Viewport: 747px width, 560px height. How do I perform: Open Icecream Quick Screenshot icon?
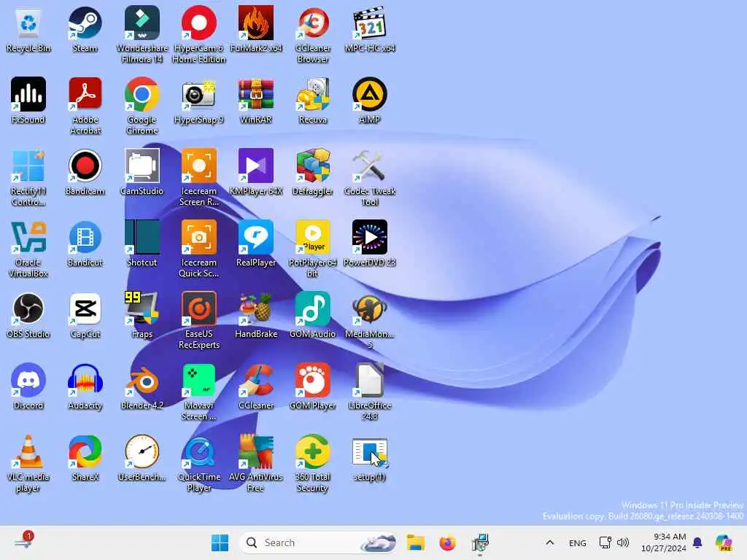(198, 249)
